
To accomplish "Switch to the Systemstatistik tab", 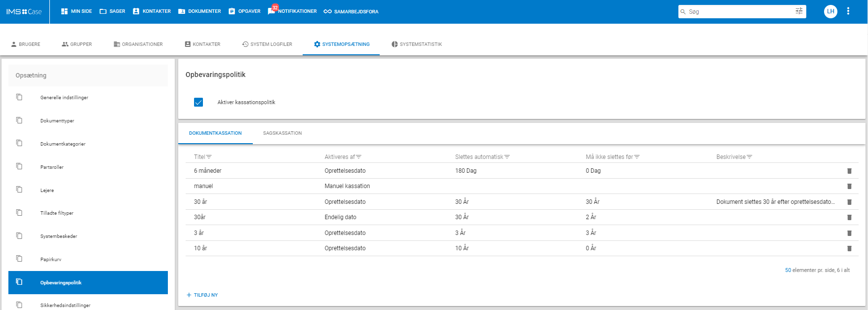I will tap(417, 44).
